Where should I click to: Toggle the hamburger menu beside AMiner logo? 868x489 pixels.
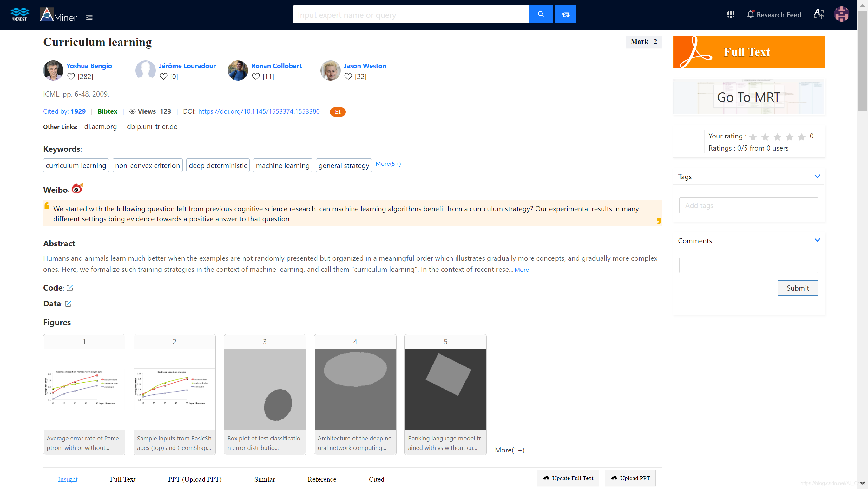89,17
